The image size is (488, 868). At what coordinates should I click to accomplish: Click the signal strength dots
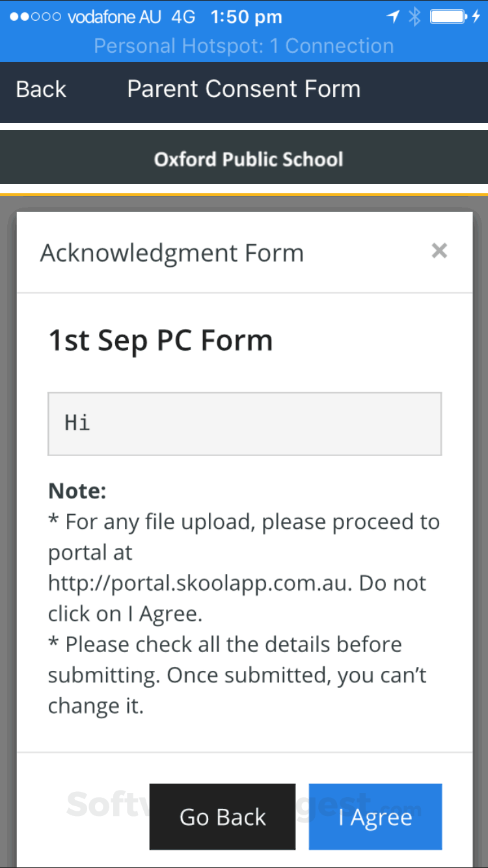pyautogui.click(x=35, y=17)
